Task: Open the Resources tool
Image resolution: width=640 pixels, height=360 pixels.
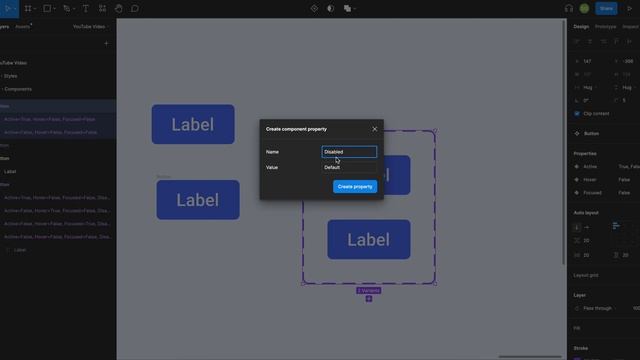Action: 102,8
